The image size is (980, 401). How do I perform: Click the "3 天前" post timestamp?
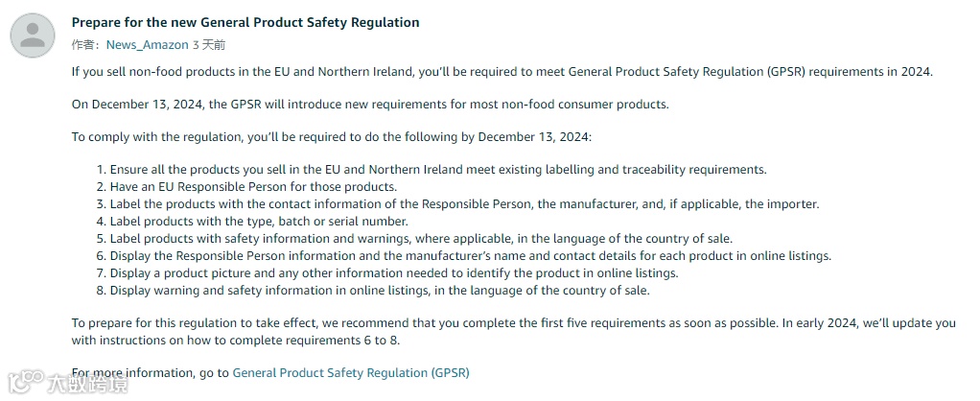pyautogui.click(x=209, y=44)
